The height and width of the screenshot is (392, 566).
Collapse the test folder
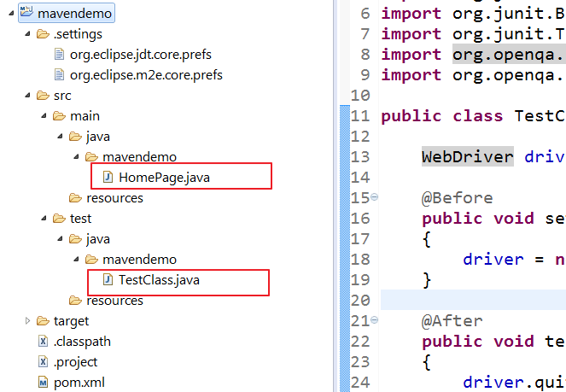tap(44, 219)
